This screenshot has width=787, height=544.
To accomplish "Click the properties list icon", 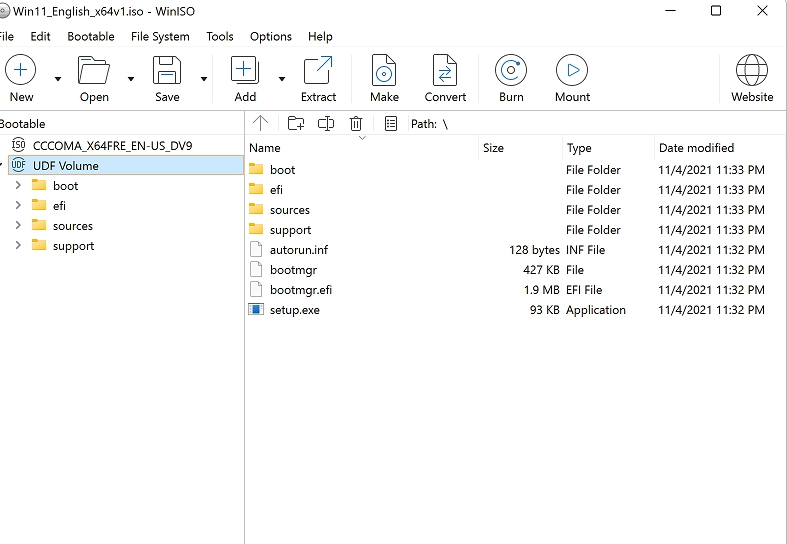I will (391, 123).
